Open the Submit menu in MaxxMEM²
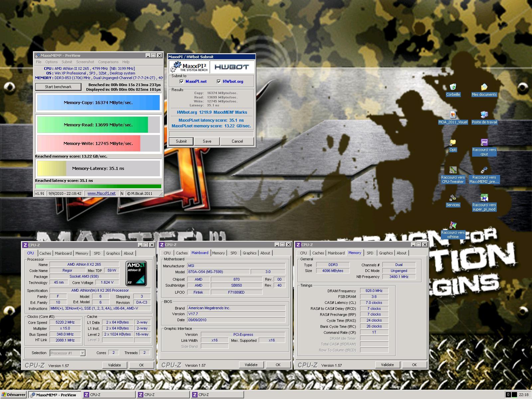532x399 pixels. click(67, 62)
